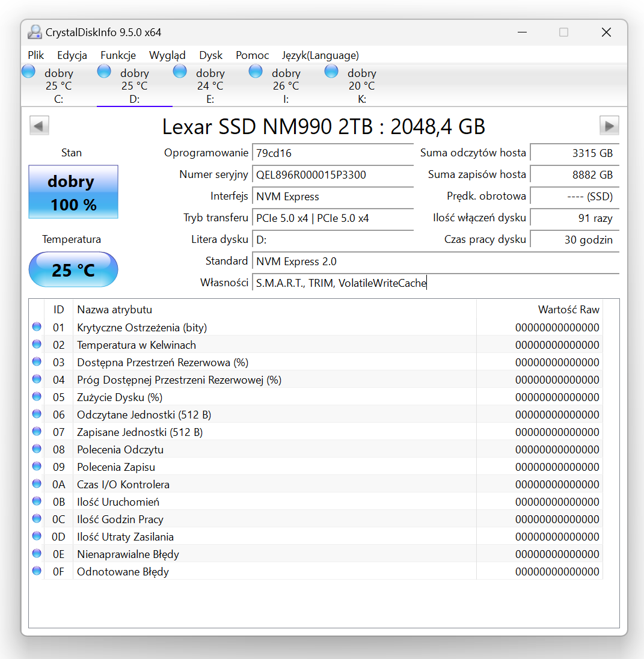
Task: Open the Język(Language) menu
Action: pyautogui.click(x=320, y=55)
